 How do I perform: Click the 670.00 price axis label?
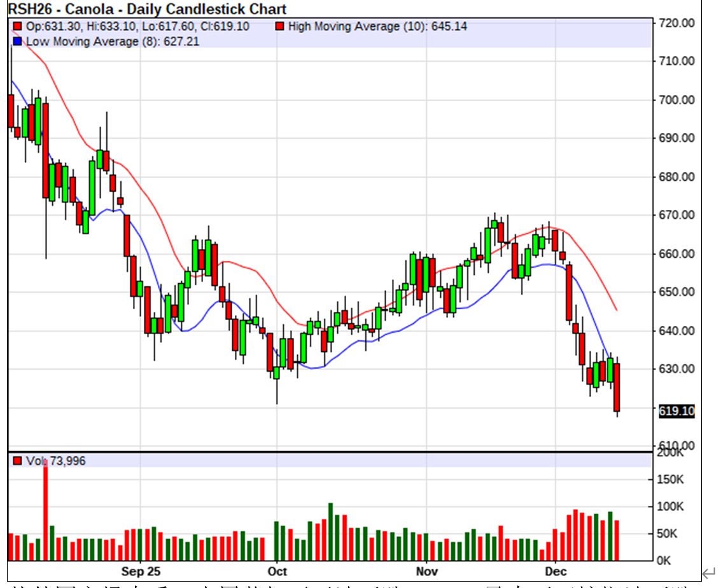676,215
